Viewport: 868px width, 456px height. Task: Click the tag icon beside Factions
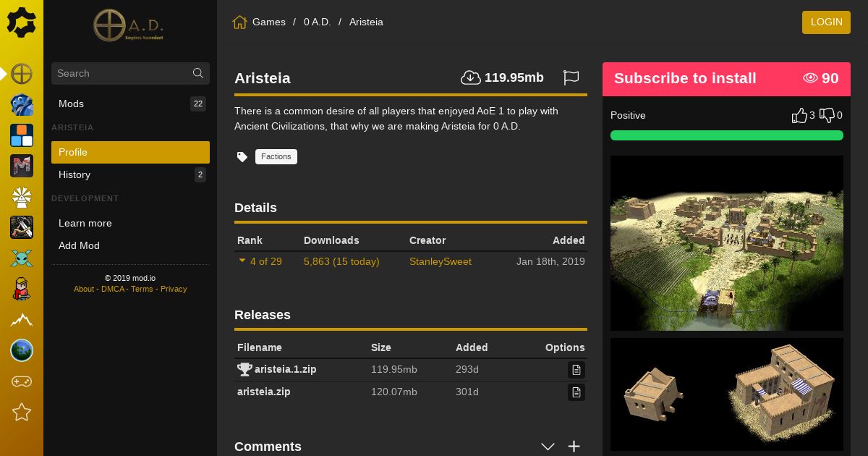[242, 156]
